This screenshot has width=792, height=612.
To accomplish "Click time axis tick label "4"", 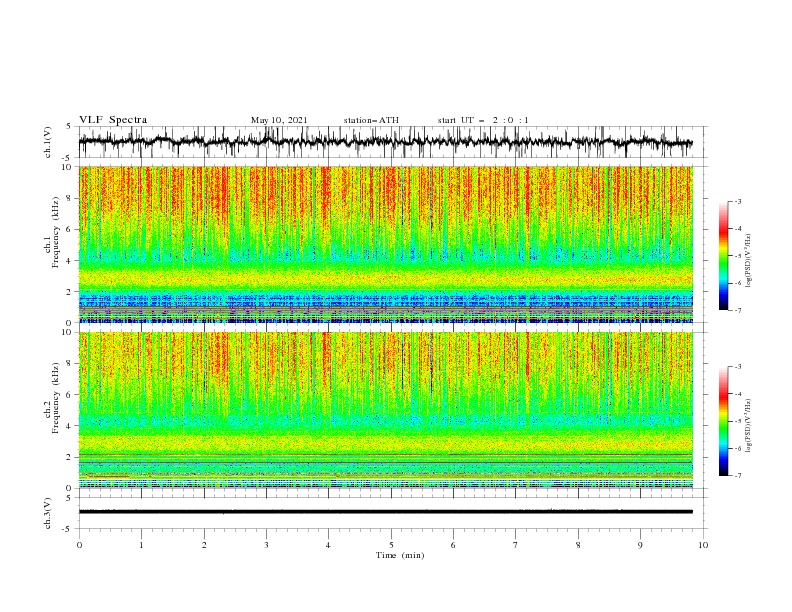I will coord(329,545).
